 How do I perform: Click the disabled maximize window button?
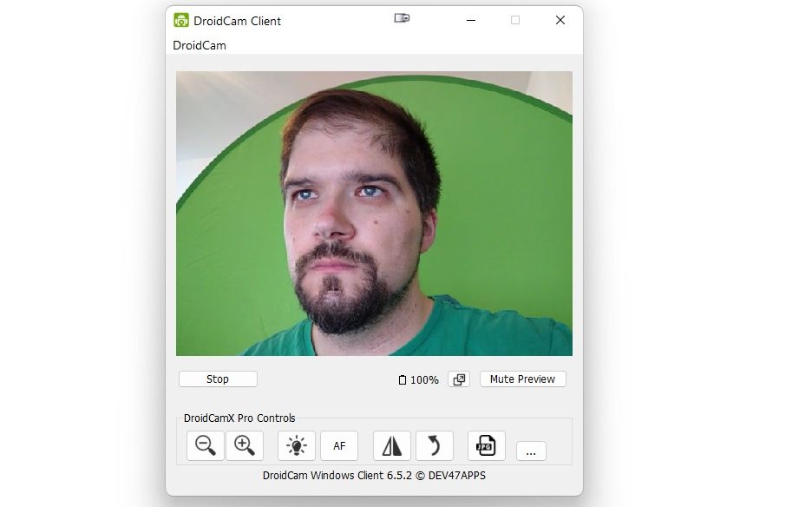515,20
